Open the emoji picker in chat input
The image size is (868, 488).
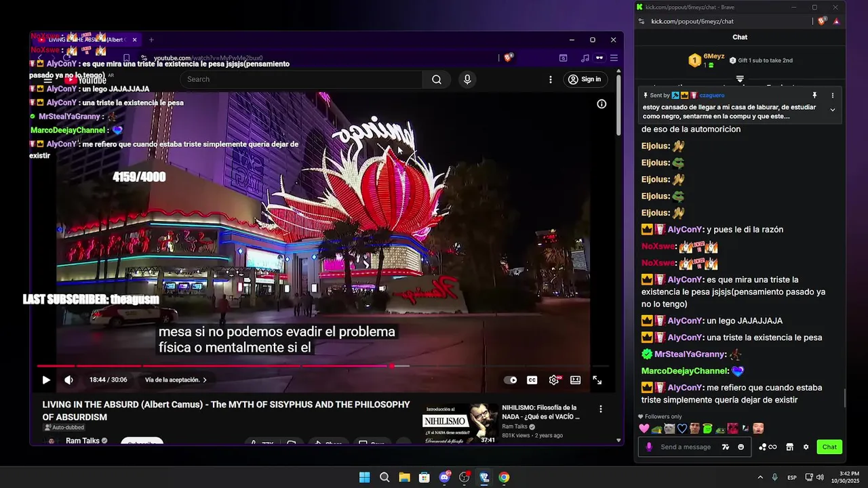tap(741, 447)
